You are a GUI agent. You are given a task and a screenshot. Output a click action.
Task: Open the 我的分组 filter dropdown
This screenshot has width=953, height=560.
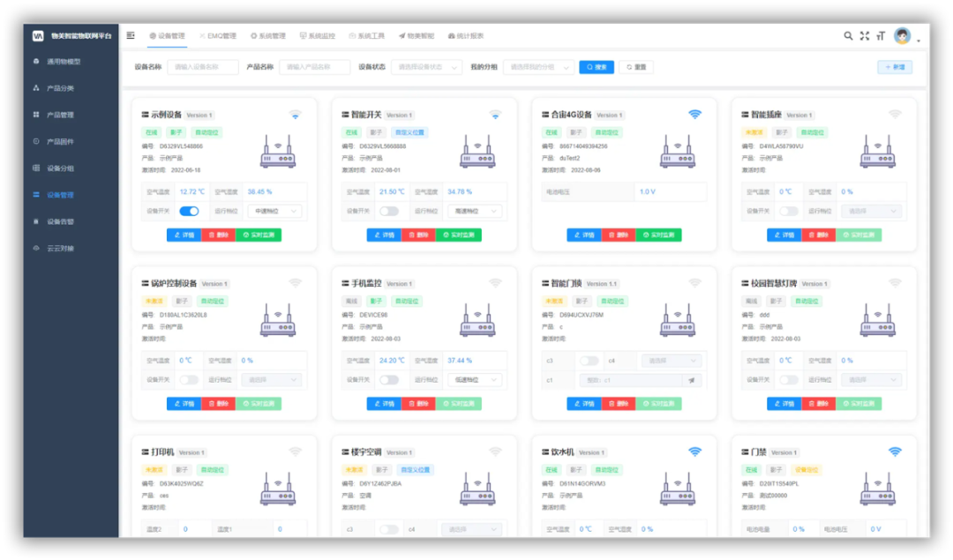538,67
